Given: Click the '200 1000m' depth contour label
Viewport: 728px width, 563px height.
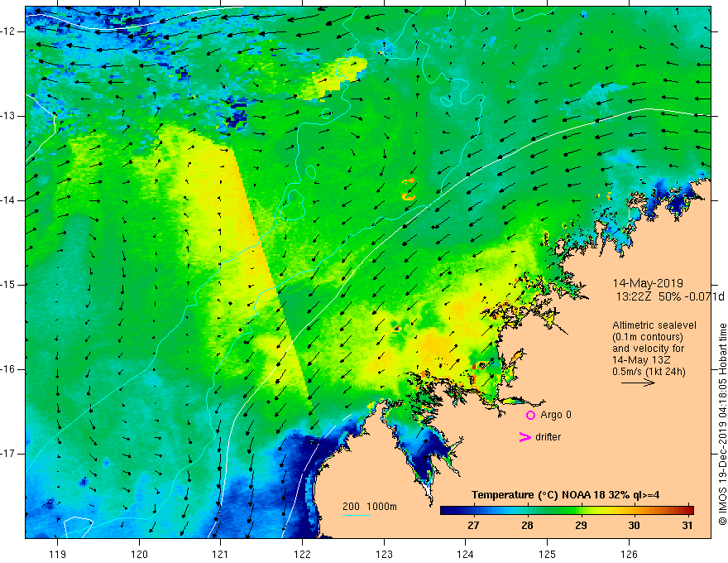Looking at the screenshot, I should (x=370, y=507).
